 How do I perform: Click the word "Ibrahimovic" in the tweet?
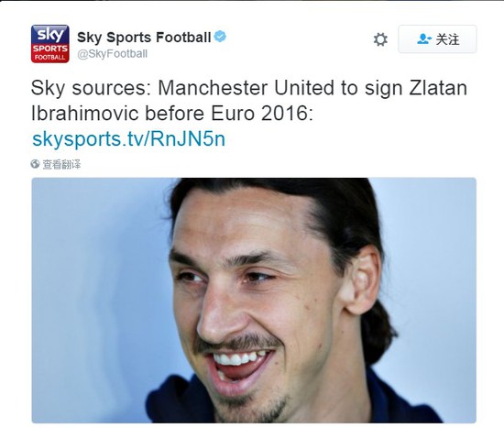click(x=85, y=114)
